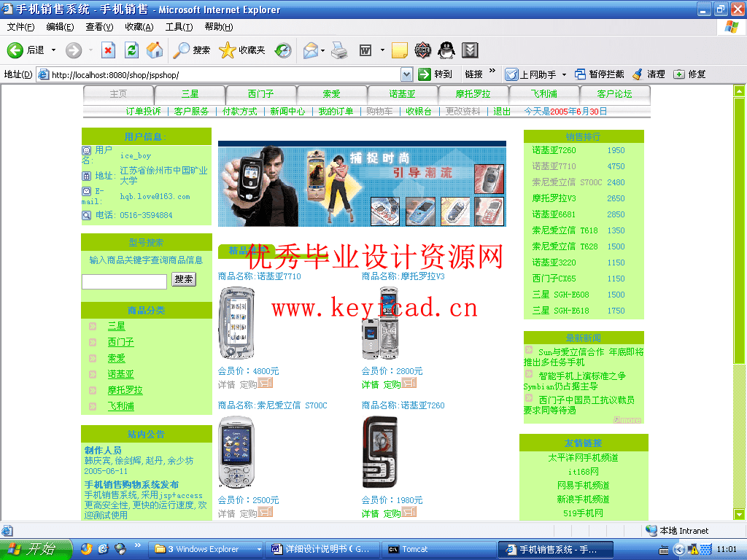Refresh the page using toolbar icon
Screen dimensions: 747x560
[x=131, y=50]
